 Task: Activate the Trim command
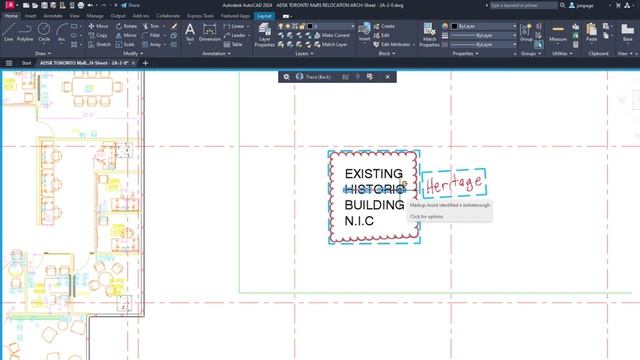pyautogui.click(x=151, y=26)
